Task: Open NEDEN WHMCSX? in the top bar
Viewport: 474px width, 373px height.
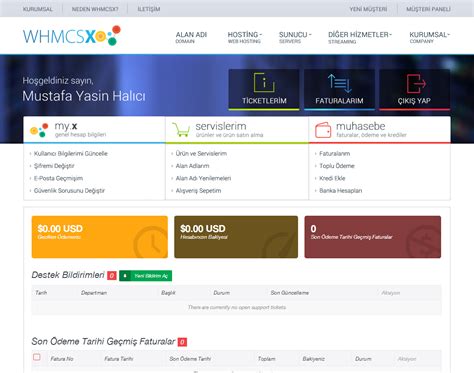Action: [x=95, y=9]
